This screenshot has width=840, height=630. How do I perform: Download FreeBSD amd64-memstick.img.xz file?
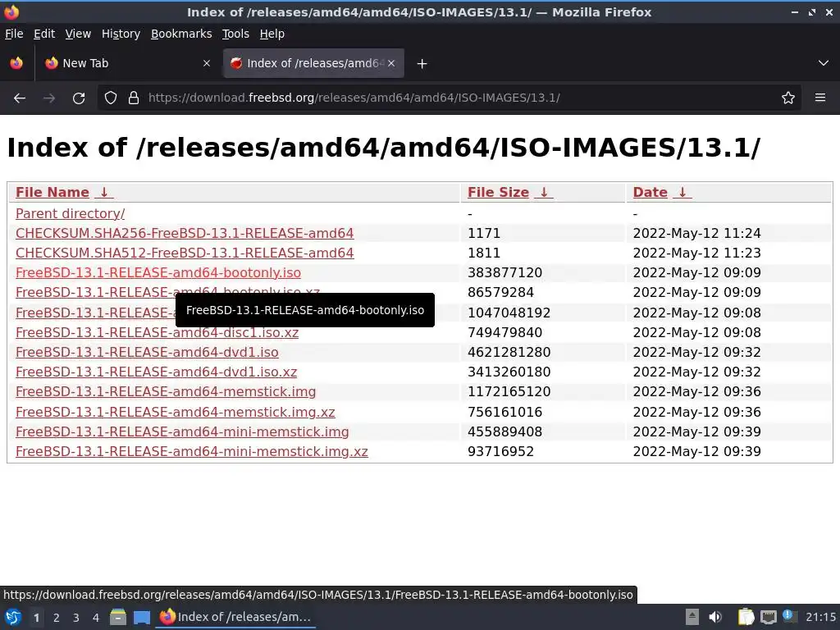(176, 412)
